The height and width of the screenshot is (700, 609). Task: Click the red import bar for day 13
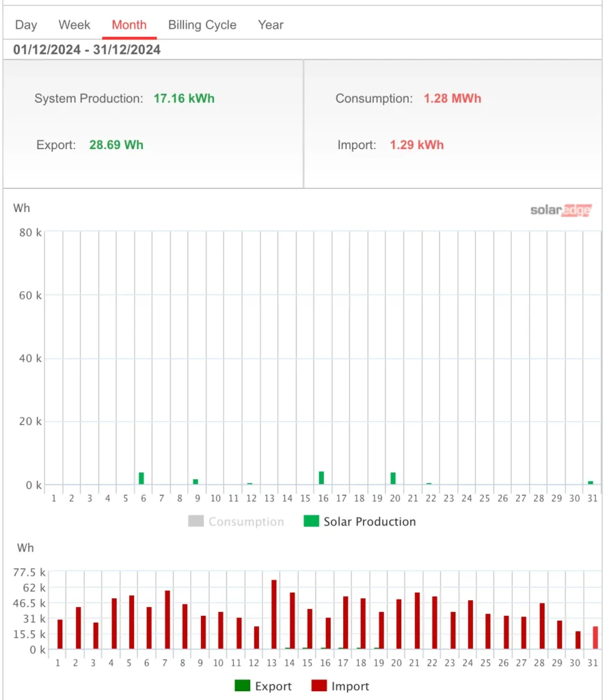coord(273,615)
